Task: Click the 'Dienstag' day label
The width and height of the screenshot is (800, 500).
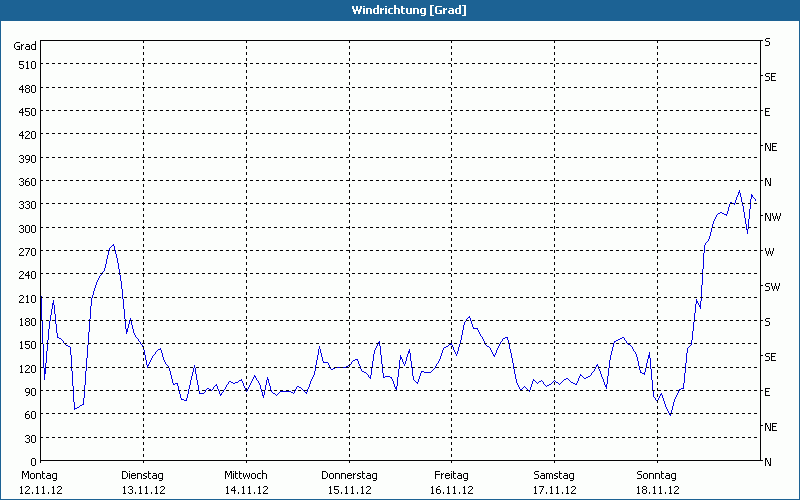Action: 142,476
